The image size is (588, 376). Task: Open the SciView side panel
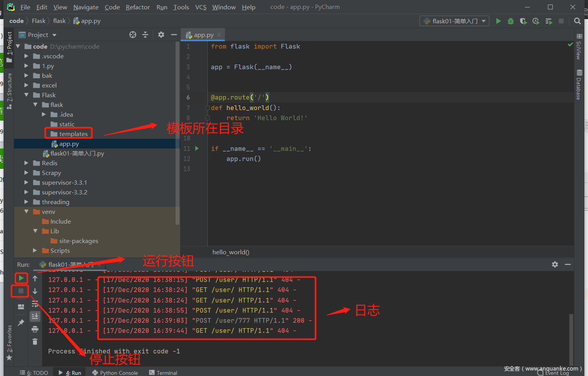[579, 46]
